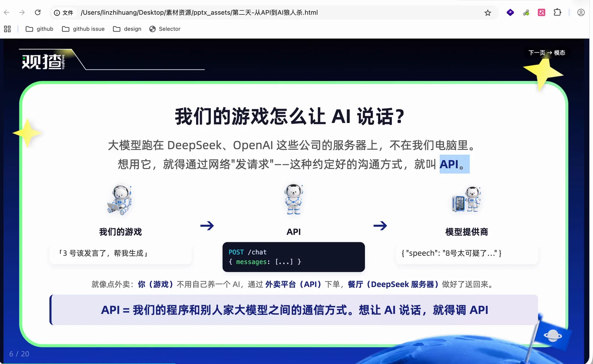Open the Selector bookmark

(165, 29)
